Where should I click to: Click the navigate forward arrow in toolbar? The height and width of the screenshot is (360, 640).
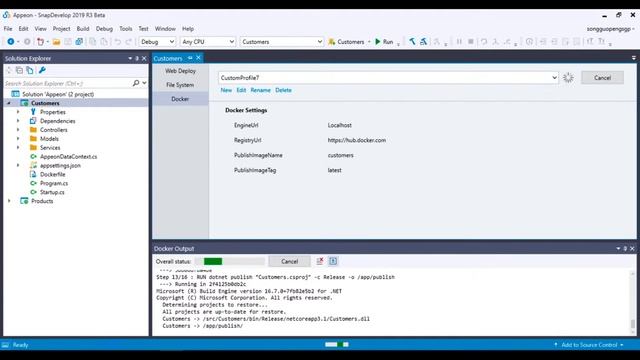(27, 42)
